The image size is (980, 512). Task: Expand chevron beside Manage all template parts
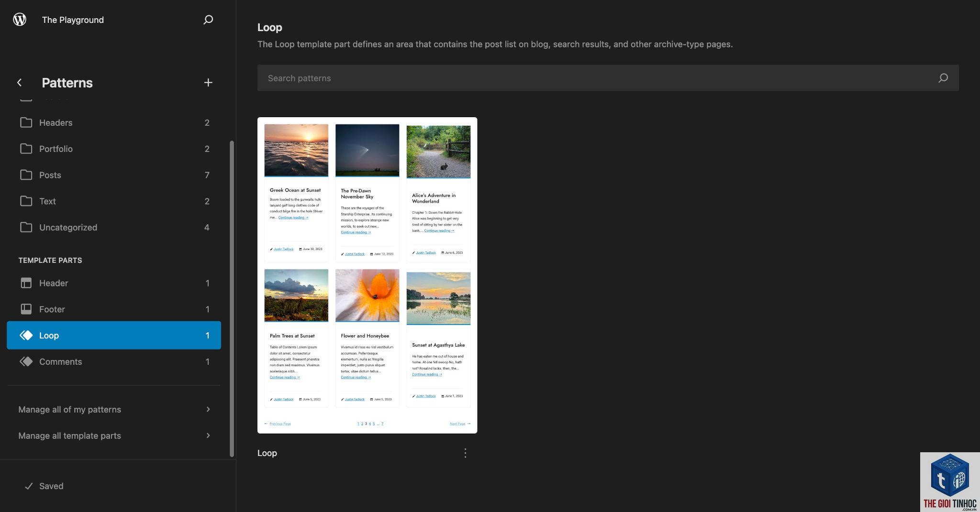(208, 436)
